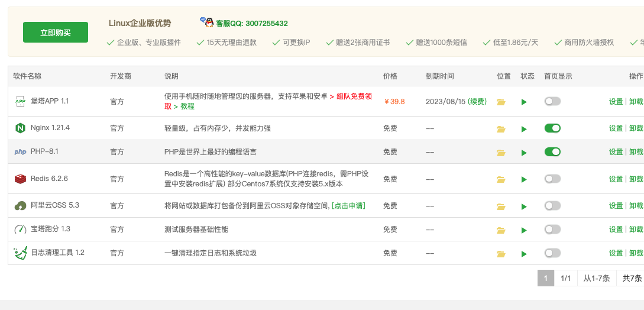Screen dimensions: 644x310
Task: Click the 首页显示 column header
Action: click(x=558, y=76)
